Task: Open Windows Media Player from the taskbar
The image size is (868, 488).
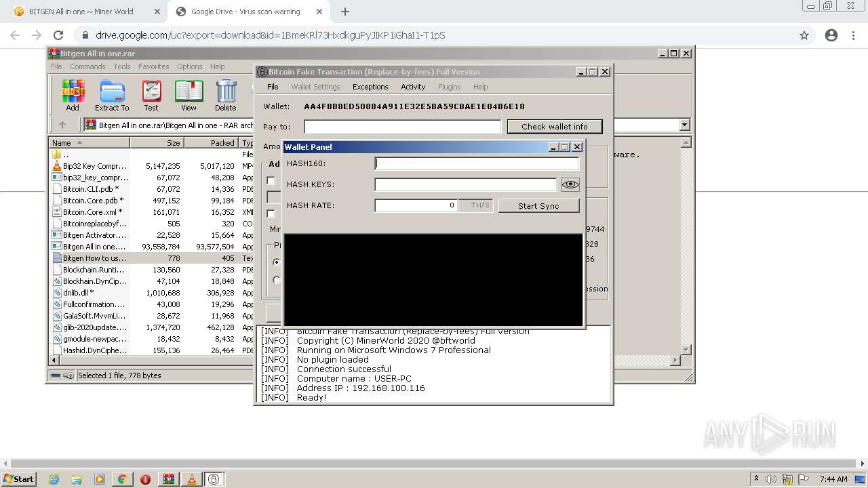Action: [x=100, y=479]
